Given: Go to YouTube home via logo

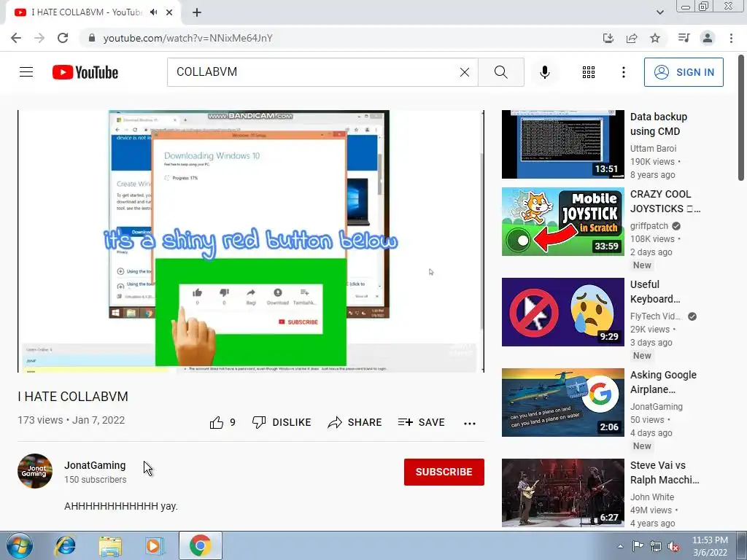Looking at the screenshot, I should pyautogui.click(x=85, y=72).
